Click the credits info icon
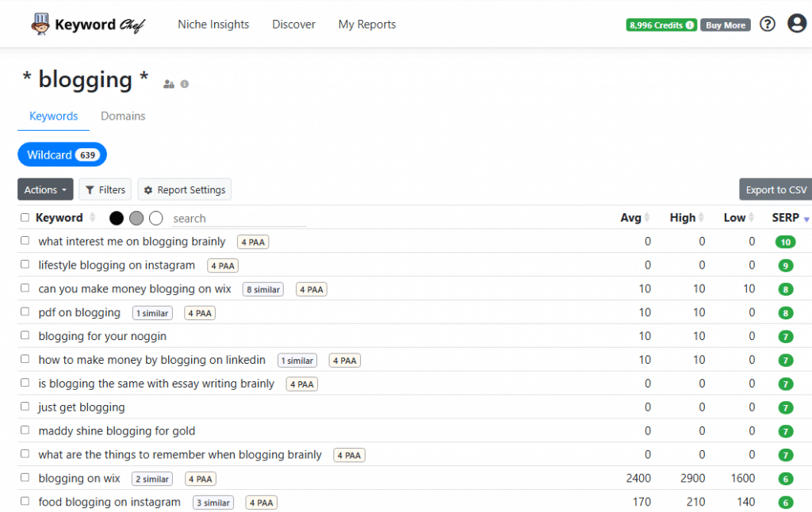The width and height of the screenshot is (812, 512). [689, 25]
